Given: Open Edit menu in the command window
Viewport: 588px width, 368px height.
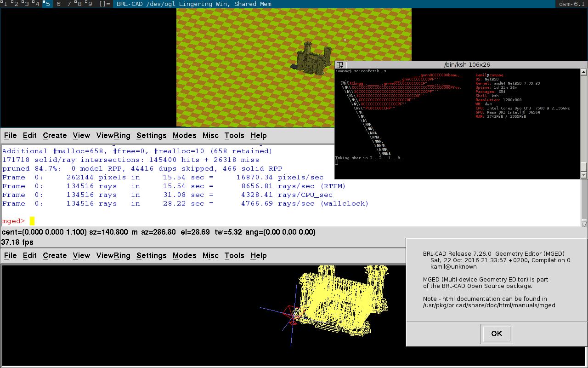Looking at the screenshot, I should pyautogui.click(x=30, y=136).
